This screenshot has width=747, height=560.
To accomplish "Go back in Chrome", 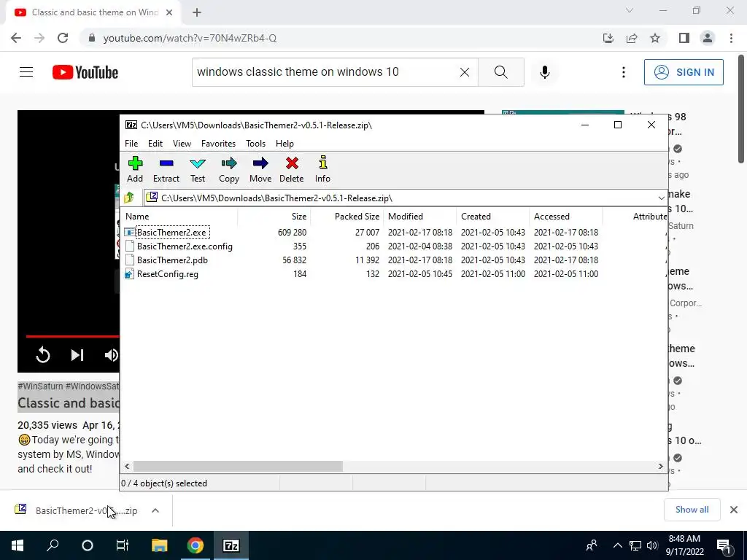I will click(16, 38).
